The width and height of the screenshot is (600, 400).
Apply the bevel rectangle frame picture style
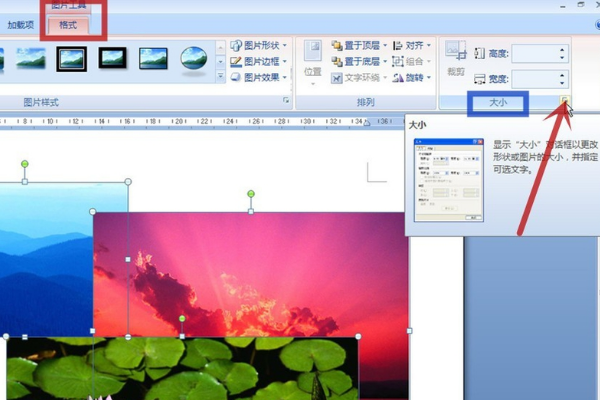coord(153,59)
